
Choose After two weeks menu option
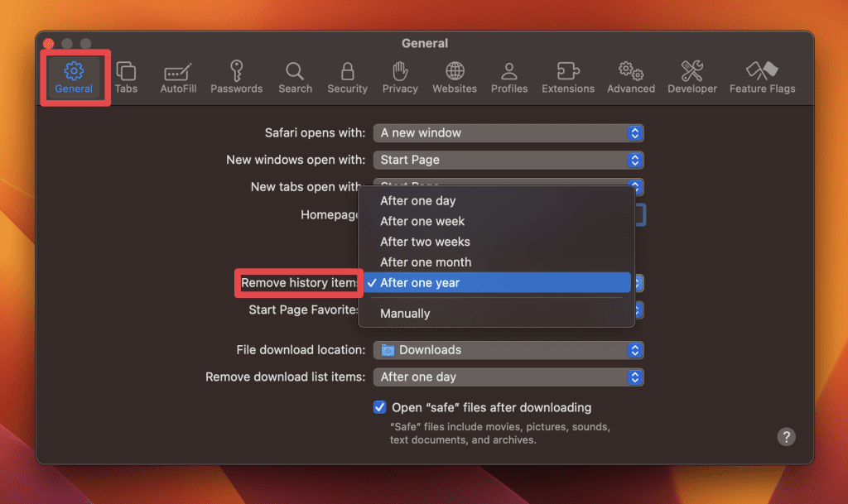pos(497,242)
